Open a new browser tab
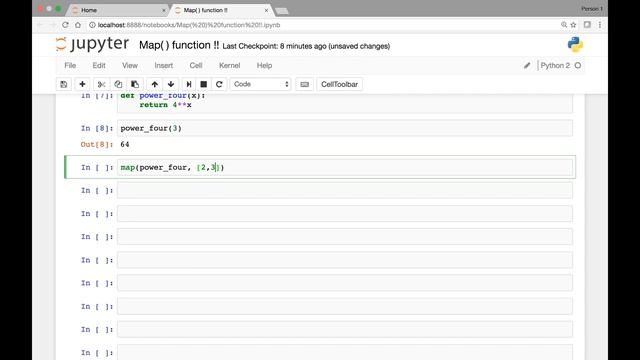640x360 pixels. click(282, 11)
